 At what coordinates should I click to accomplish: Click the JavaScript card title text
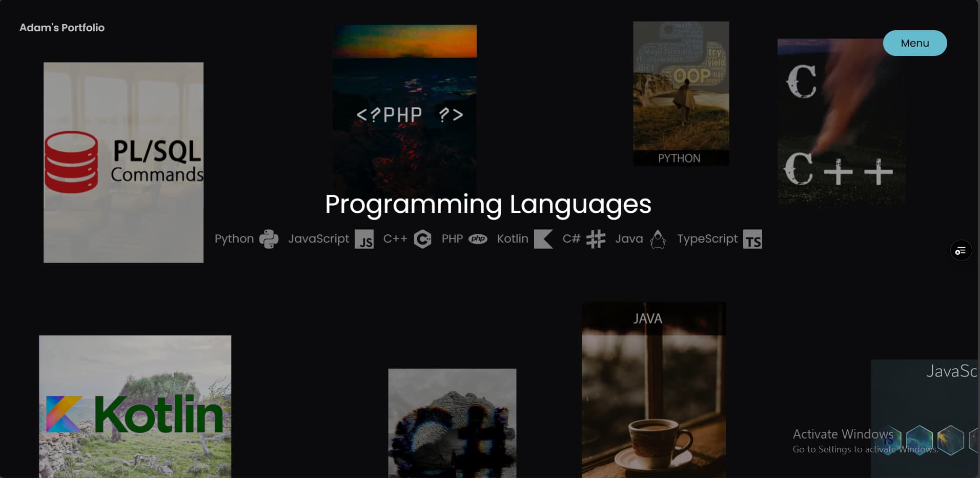pyautogui.click(x=951, y=371)
